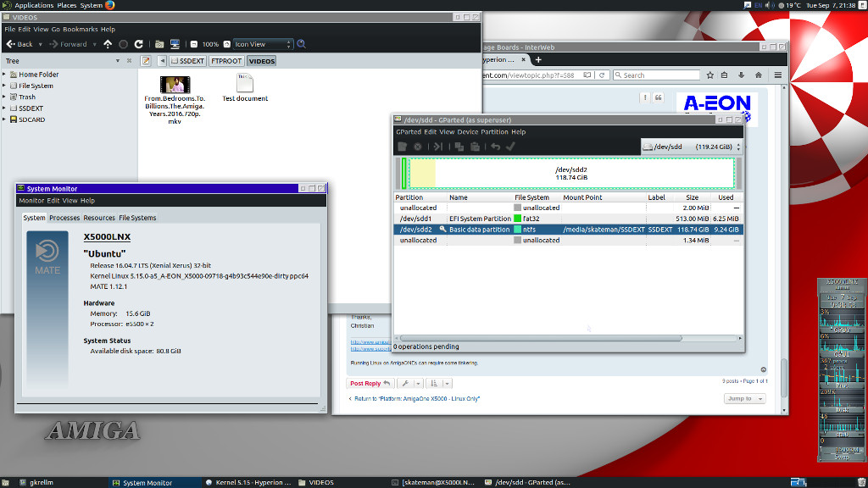Click the browser Search input field

657,75
